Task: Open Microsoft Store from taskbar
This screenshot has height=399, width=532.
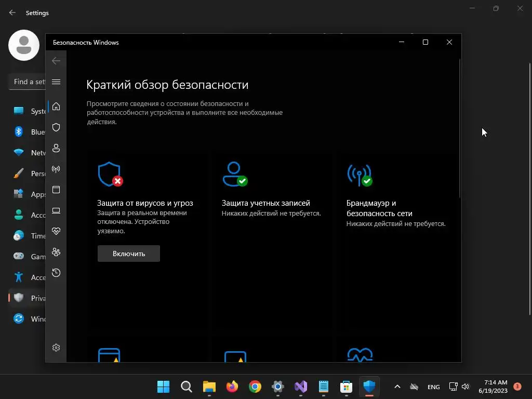Action: (x=347, y=387)
